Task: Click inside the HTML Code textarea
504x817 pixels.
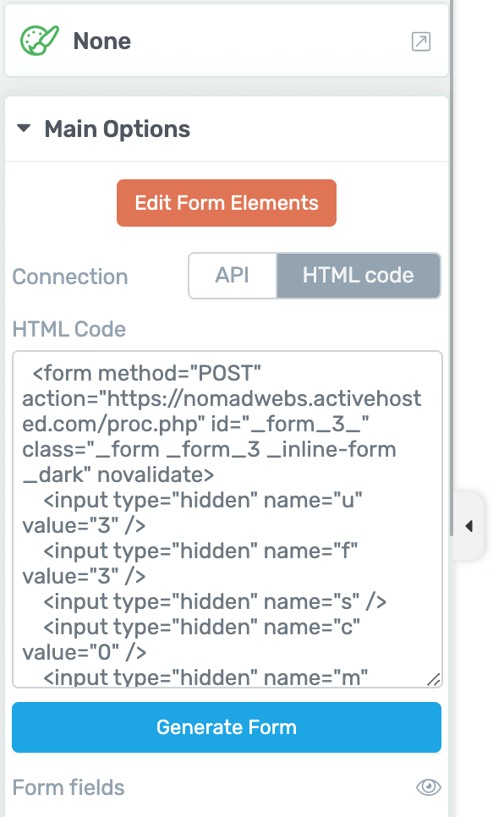Action: 227,519
